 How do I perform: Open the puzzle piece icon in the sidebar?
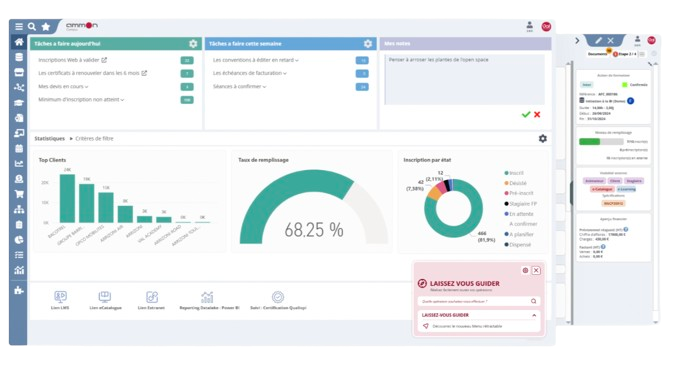(x=19, y=290)
